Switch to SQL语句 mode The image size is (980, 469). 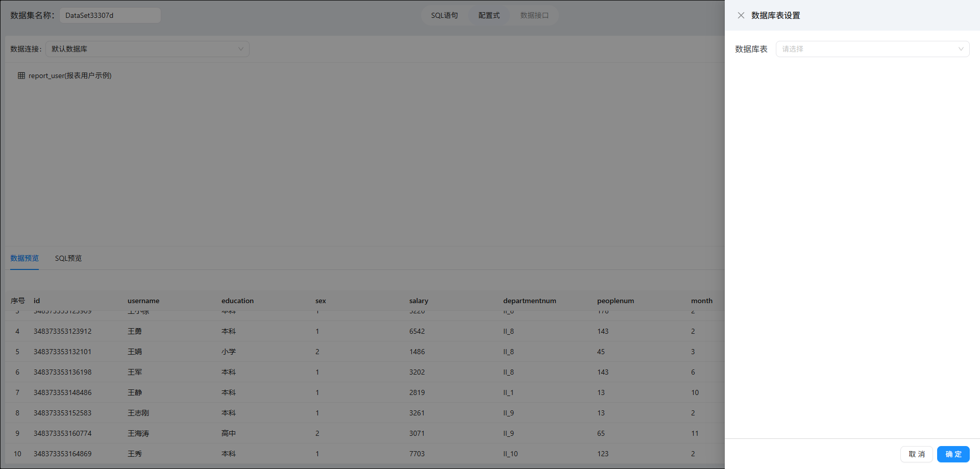[445, 15]
